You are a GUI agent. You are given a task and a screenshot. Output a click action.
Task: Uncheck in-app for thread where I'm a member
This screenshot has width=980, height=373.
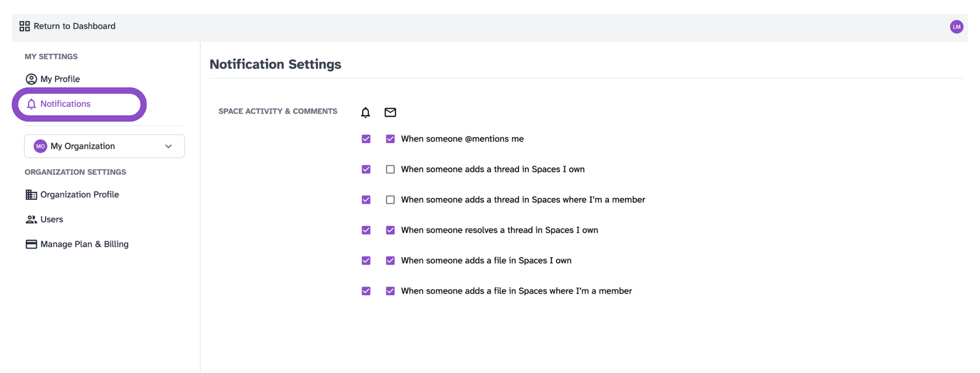click(x=366, y=200)
